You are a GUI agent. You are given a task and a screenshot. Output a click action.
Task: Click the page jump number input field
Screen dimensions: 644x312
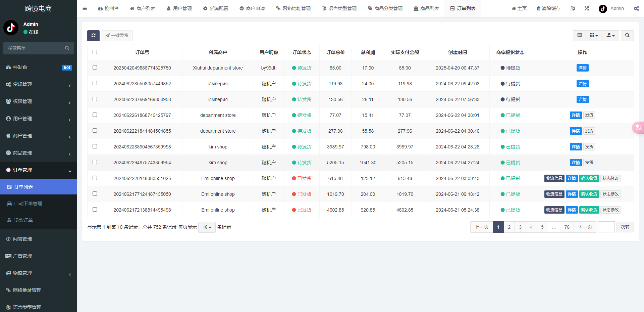(x=606, y=227)
